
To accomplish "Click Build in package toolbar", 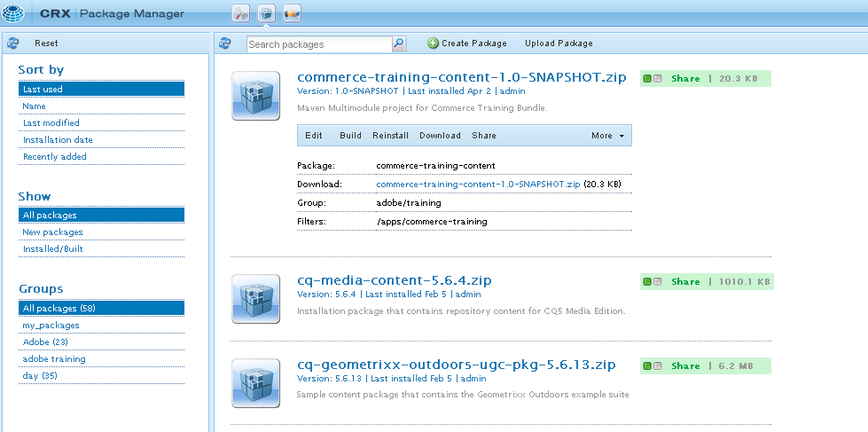I will point(350,135).
